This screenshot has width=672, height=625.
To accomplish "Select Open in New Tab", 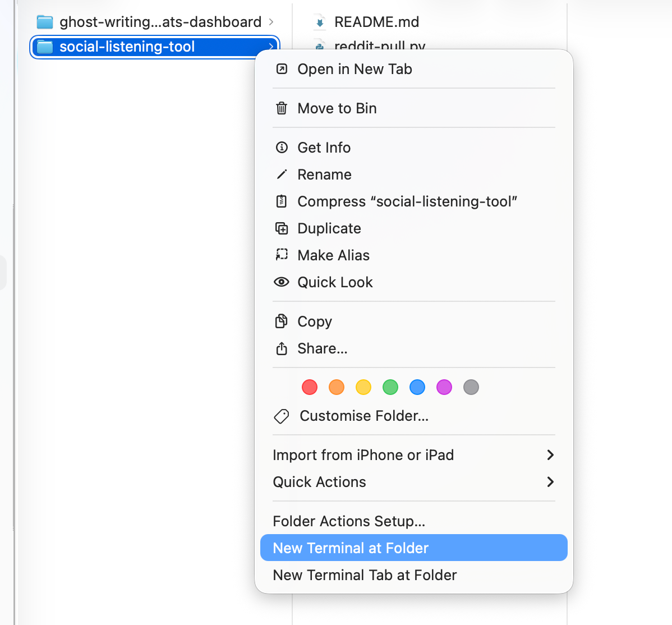I will 355,69.
